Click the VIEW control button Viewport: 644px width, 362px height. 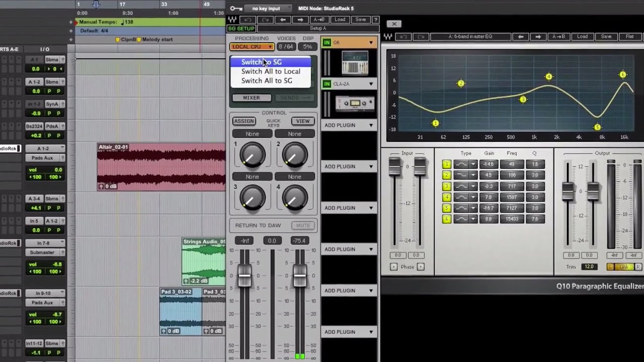point(303,121)
